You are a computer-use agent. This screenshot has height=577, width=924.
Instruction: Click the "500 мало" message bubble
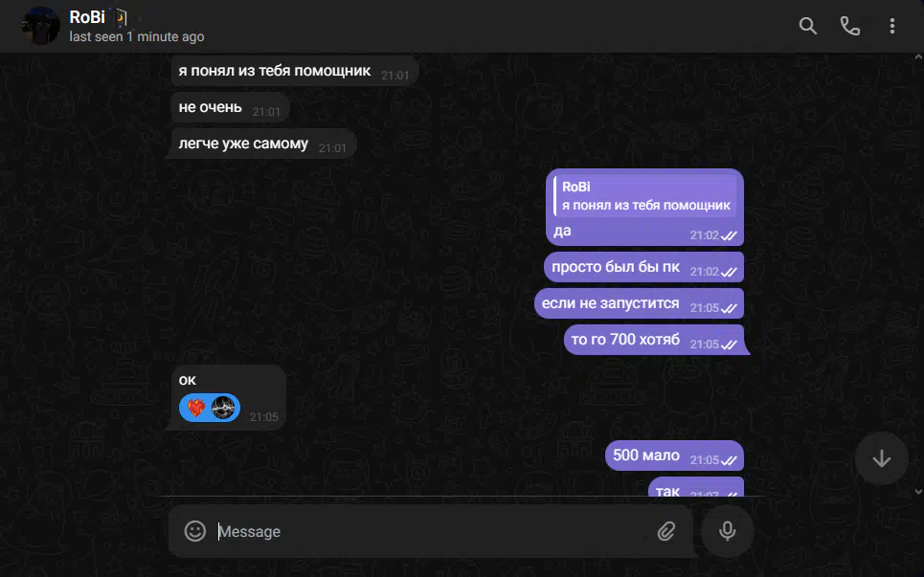674,455
